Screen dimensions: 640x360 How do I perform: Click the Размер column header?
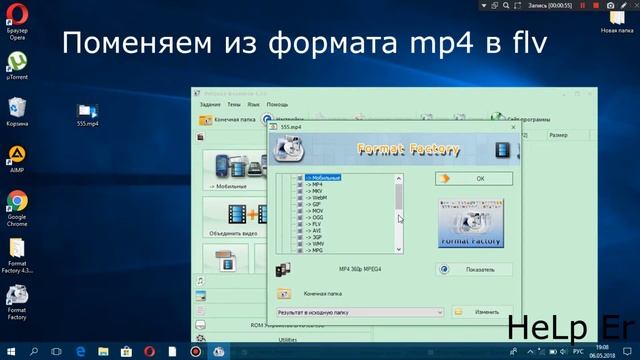click(568, 135)
